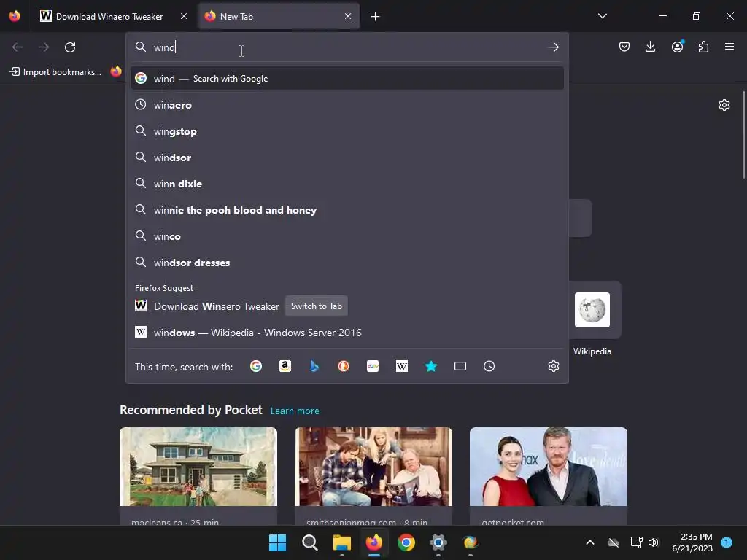The width and height of the screenshot is (747, 560).
Task: Search history using the clock icon
Action: point(489,366)
